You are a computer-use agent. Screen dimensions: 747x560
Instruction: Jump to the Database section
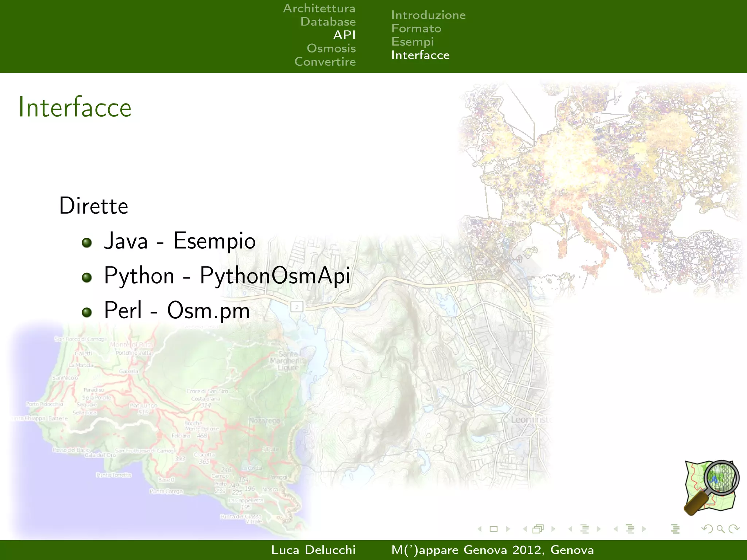click(x=328, y=22)
